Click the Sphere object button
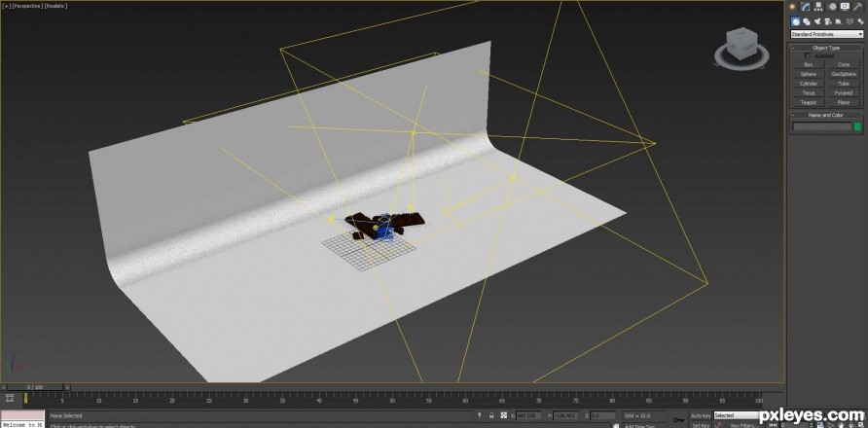Image resolution: width=868 pixels, height=428 pixels. pos(809,74)
